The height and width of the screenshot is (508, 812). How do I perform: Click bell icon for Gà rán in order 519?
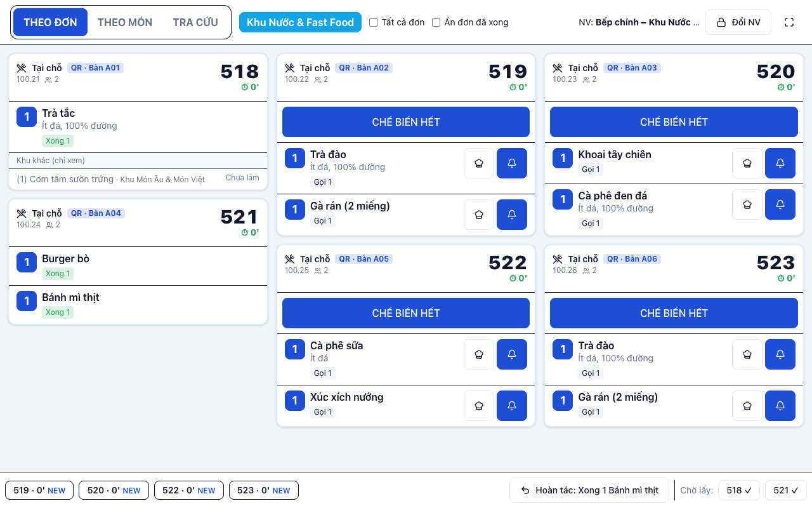[x=512, y=215]
